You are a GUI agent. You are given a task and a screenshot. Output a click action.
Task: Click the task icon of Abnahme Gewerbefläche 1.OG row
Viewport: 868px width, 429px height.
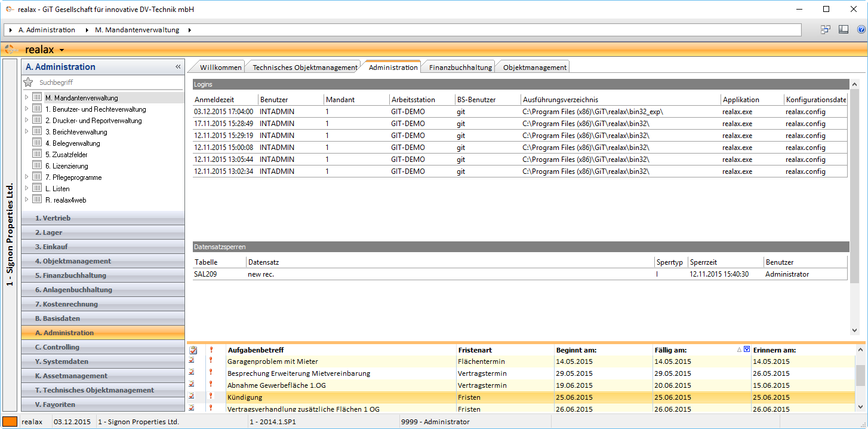point(192,385)
